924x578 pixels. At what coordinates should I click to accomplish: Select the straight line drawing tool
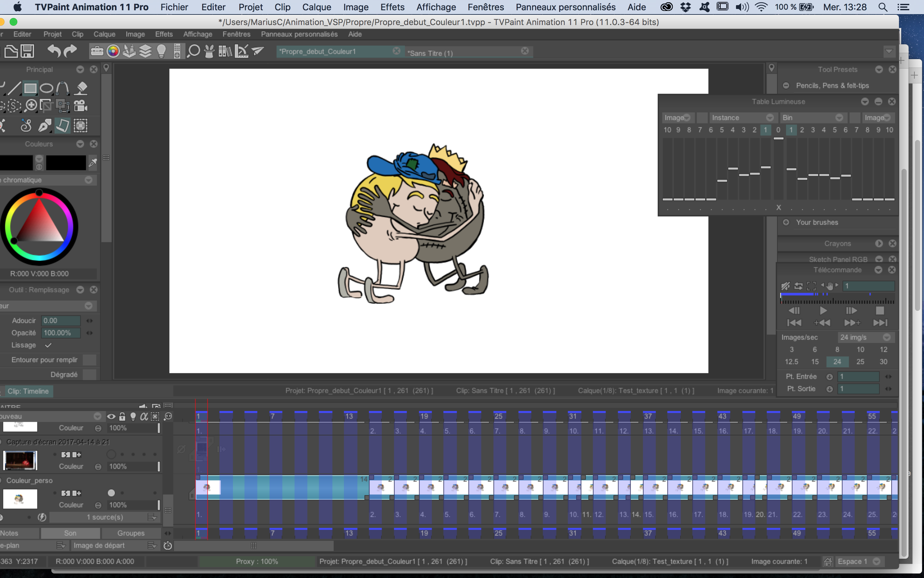coord(14,88)
